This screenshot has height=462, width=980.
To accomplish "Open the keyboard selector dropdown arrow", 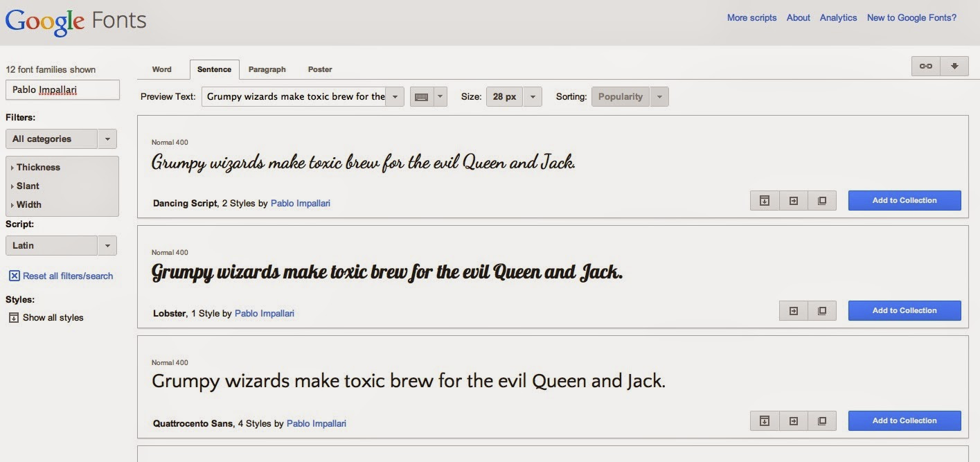I will tap(440, 97).
